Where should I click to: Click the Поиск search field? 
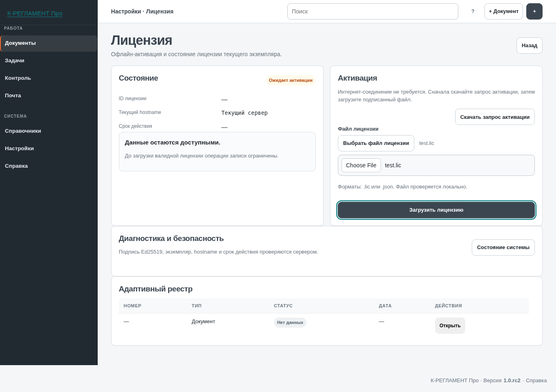click(373, 11)
